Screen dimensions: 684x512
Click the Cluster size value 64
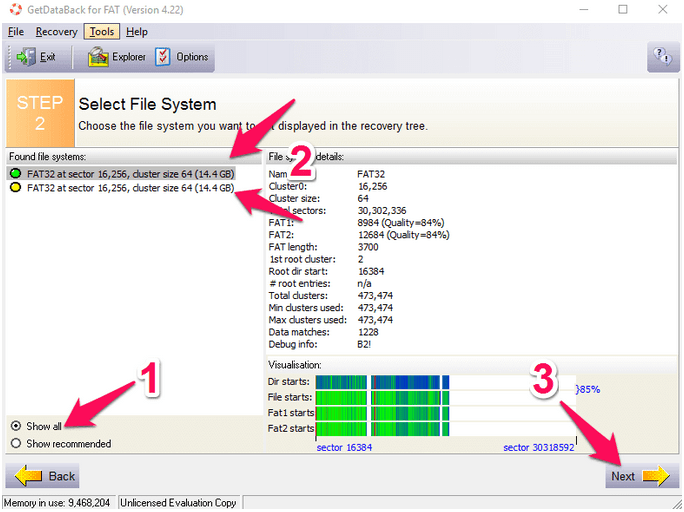(x=363, y=198)
